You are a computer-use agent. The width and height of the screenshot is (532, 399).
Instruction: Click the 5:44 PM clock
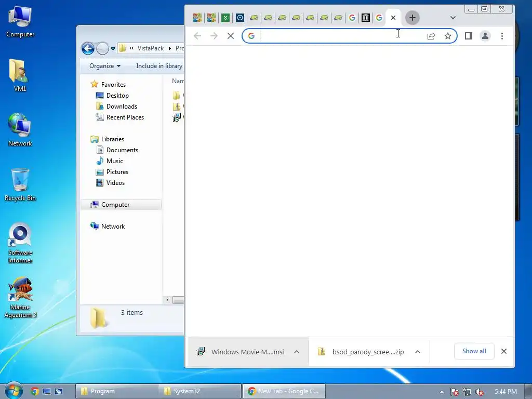506,392
